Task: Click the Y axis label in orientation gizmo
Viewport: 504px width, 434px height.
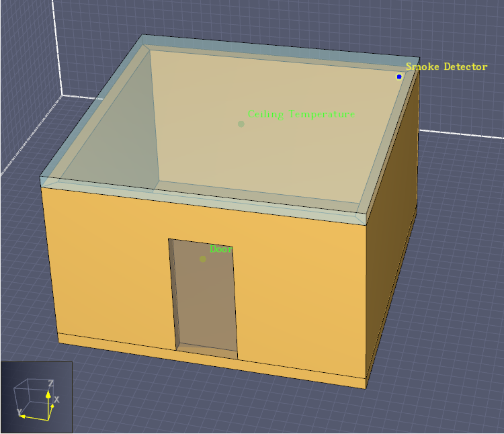Action: [x=19, y=412]
